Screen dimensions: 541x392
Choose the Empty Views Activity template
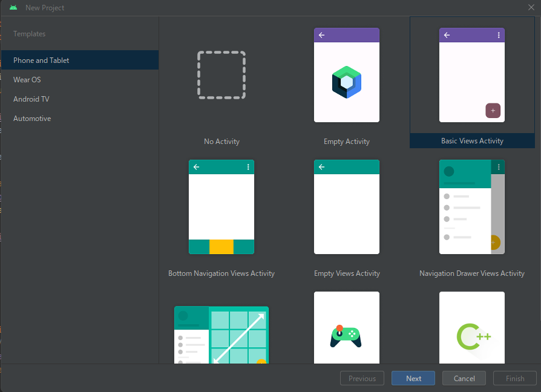347,206
